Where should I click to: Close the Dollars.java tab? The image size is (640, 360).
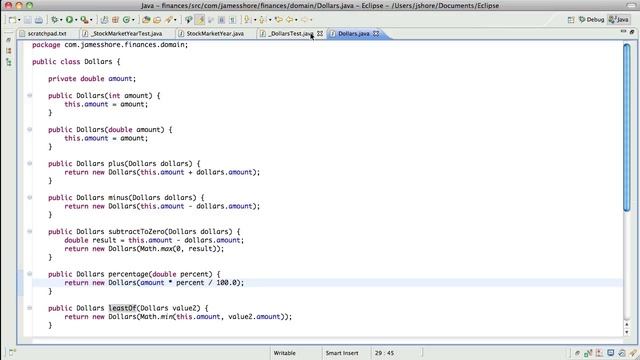(x=376, y=33)
